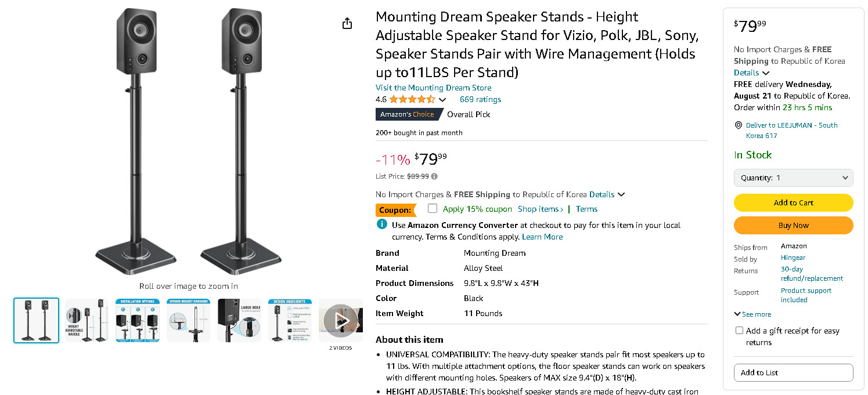Open the Height Adjustable Handle thumbnail
Viewport: 868px width, 395px height.
click(x=87, y=320)
